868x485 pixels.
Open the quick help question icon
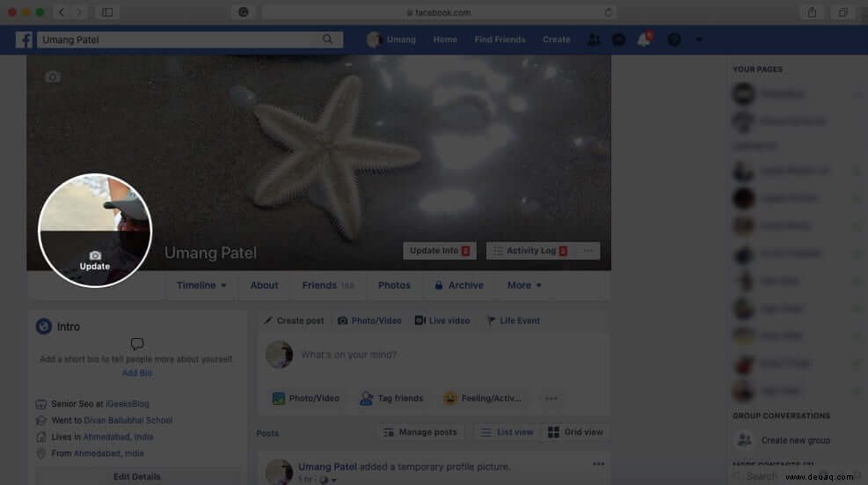[674, 40]
